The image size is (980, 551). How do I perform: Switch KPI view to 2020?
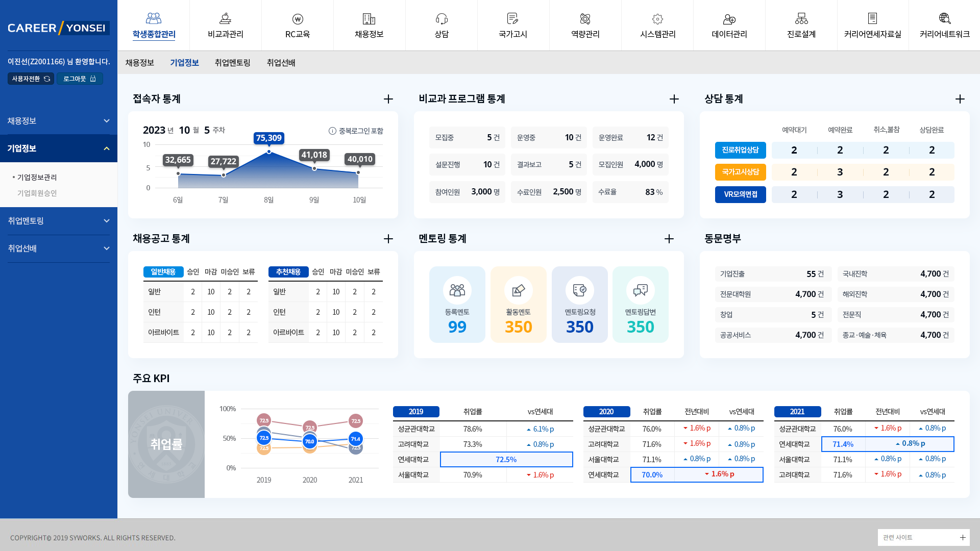point(606,412)
